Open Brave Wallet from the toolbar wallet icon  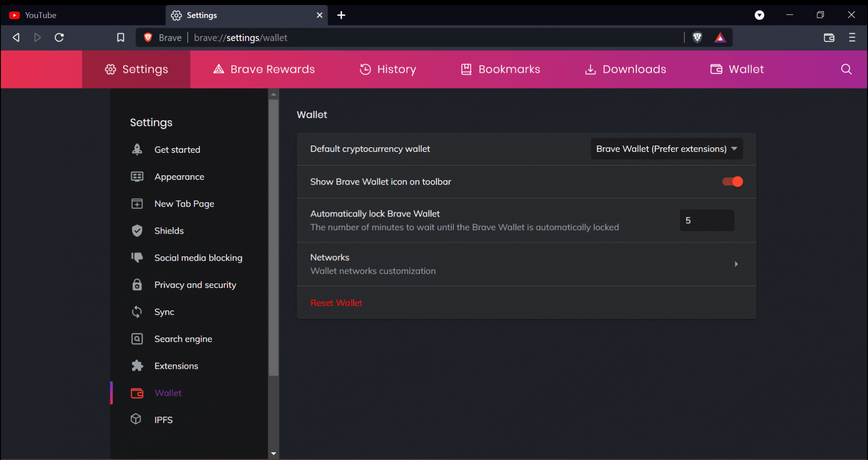click(829, 38)
